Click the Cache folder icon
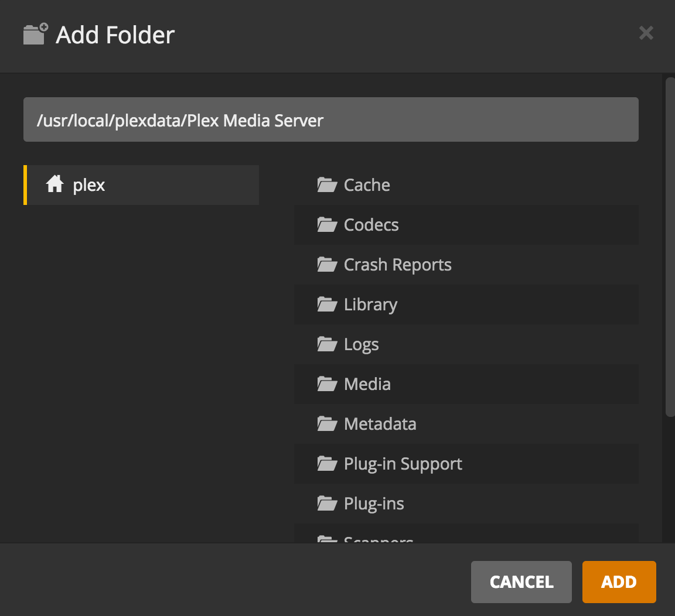Image resolution: width=675 pixels, height=616 pixels. (x=327, y=185)
